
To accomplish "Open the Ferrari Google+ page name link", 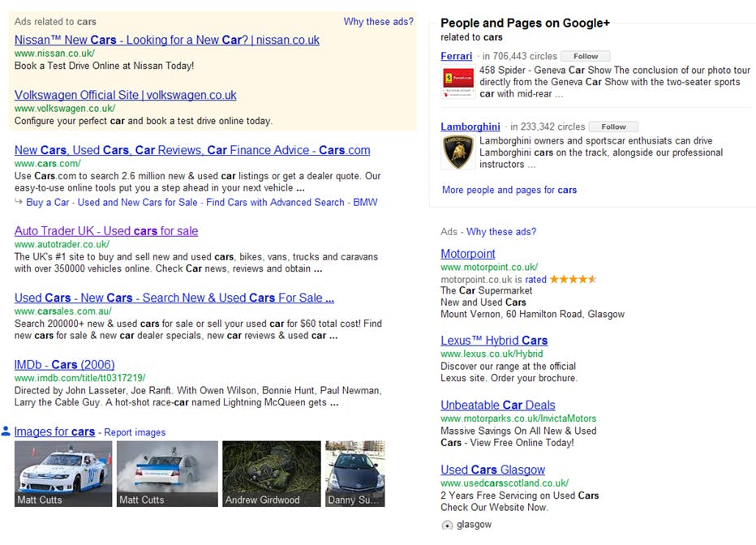I will [x=456, y=57].
